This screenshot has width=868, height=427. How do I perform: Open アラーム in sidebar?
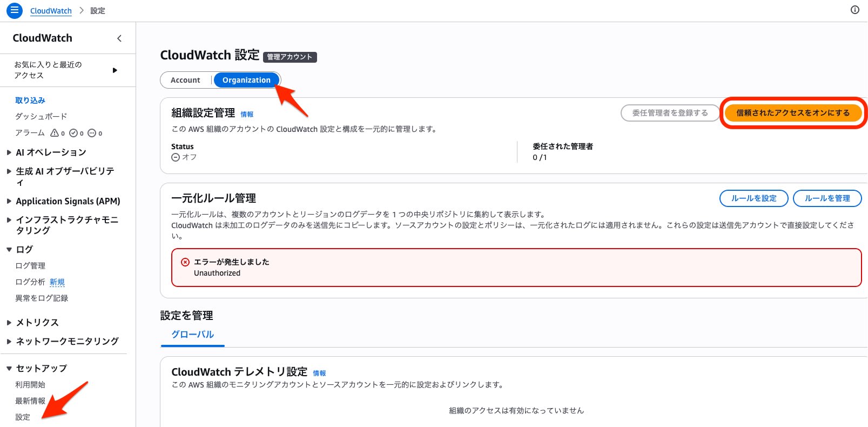click(30, 133)
